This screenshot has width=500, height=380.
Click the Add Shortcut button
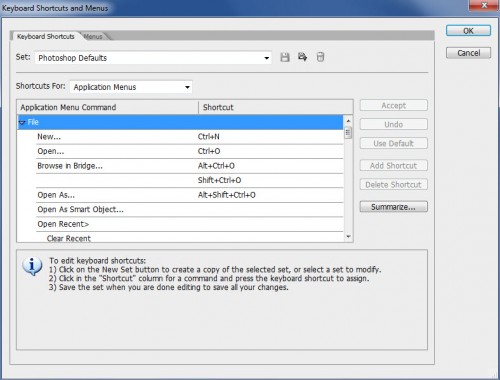(394, 166)
